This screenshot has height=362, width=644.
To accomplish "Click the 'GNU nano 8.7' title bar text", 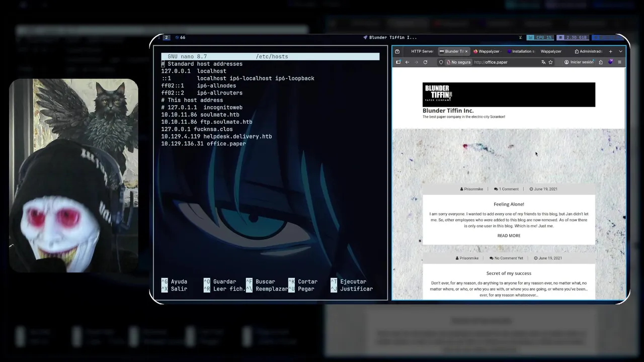I will coord(187,56).
